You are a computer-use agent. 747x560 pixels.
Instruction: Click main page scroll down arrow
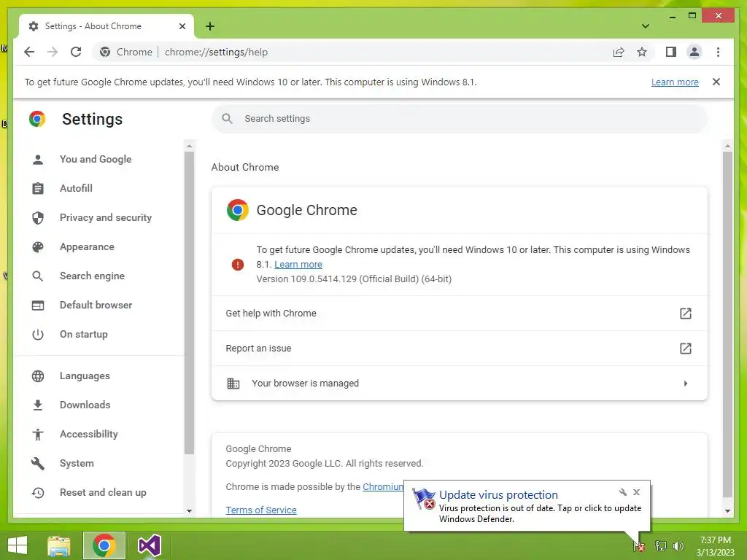point(727,510)
